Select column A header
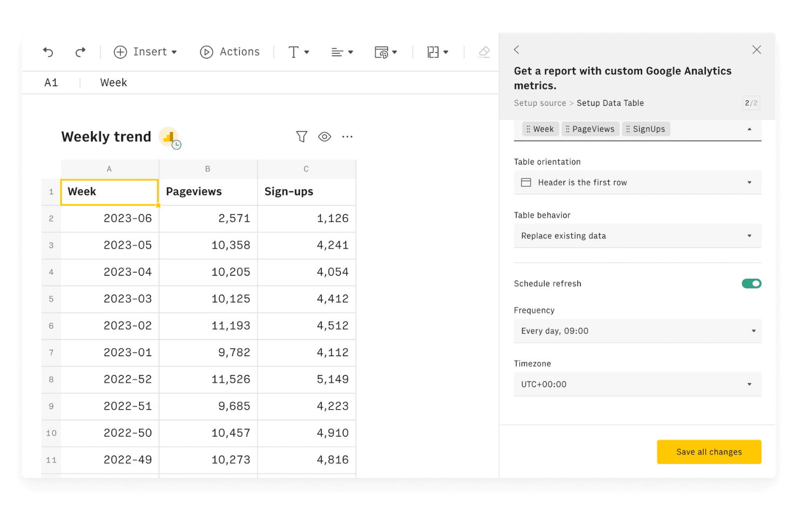 click(x=109, y=169)
